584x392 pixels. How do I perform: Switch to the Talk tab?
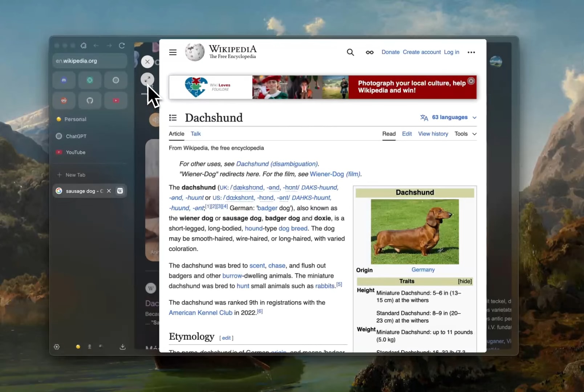(196, 134)
